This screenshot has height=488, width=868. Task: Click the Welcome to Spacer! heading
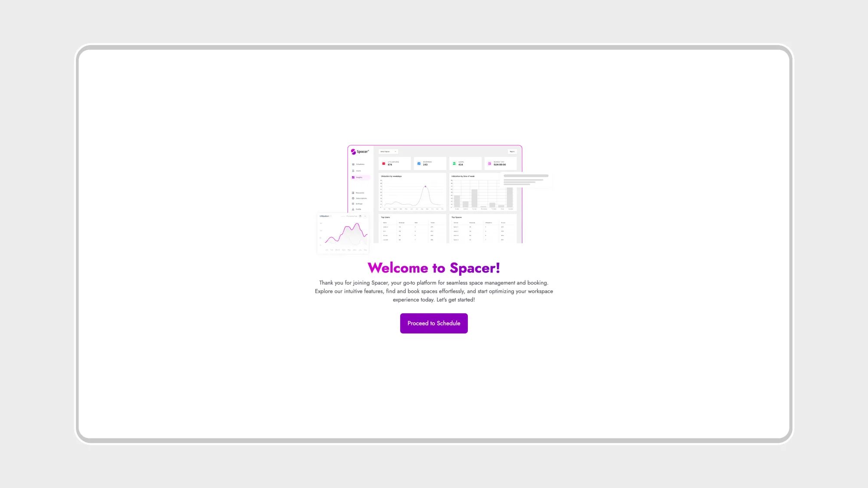[x=434, y=268]
